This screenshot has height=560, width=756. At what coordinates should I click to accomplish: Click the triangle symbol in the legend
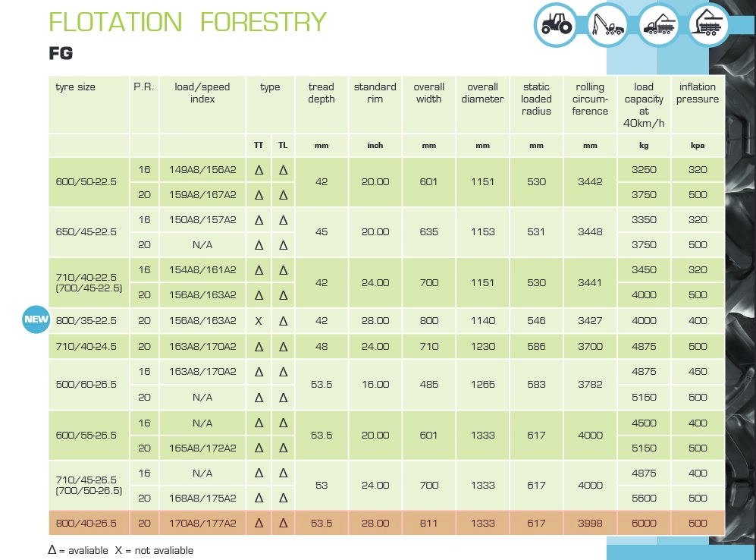pos(52,550)
